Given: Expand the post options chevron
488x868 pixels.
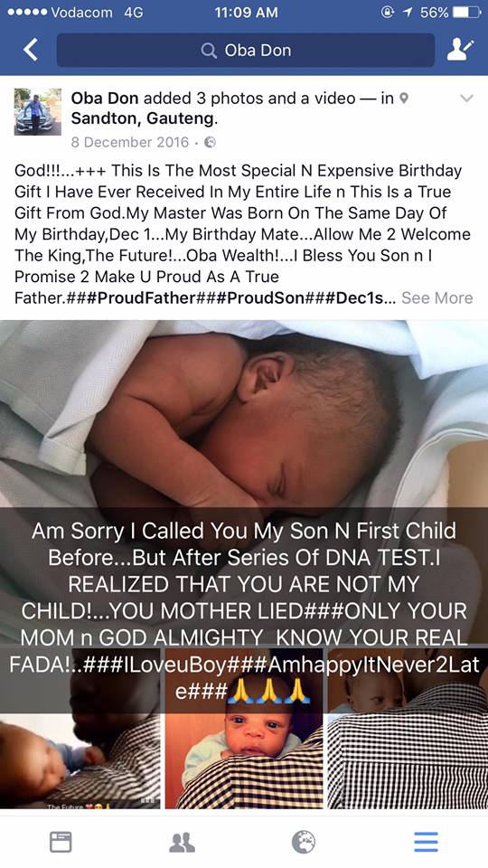Looking at the screenshot, I should coord(467,99).
